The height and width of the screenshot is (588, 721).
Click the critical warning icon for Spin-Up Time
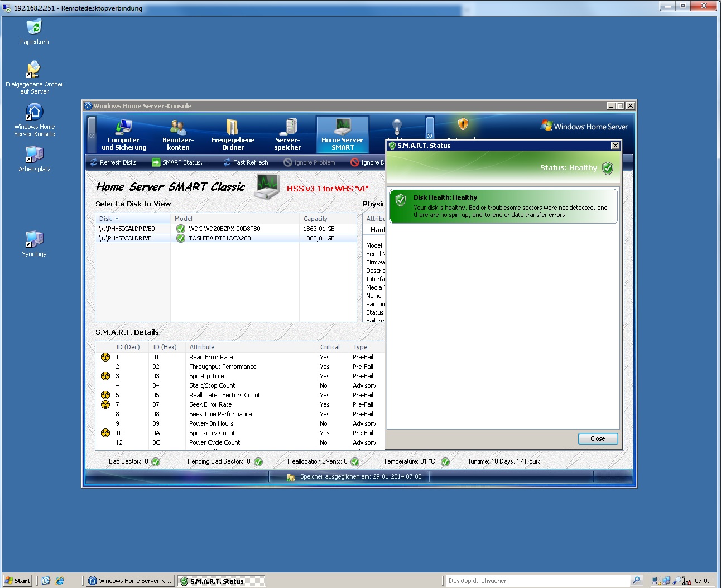click(105, 376)
